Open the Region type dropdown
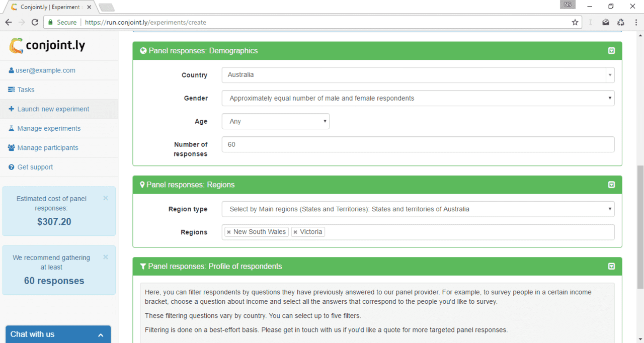This screenshot has width=644, height=343. 418,209
